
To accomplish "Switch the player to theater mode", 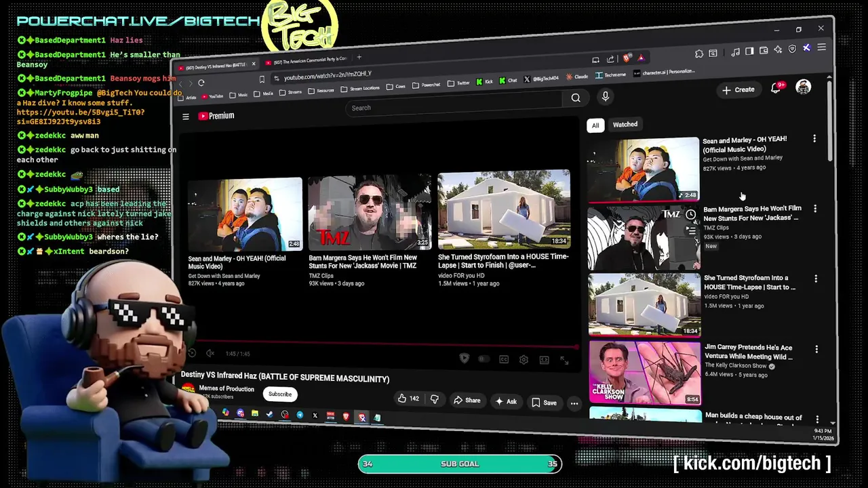I will coord(544,360).
